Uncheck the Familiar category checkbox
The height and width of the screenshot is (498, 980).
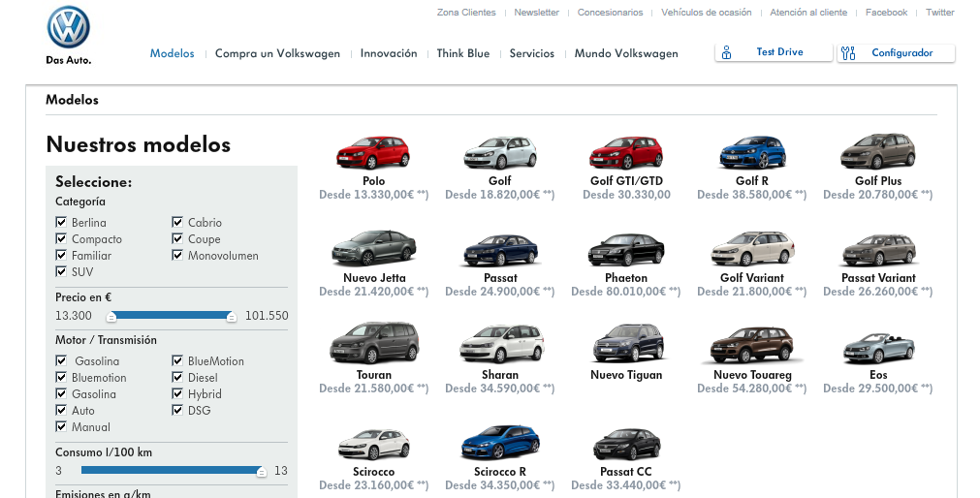pos(61,255)
